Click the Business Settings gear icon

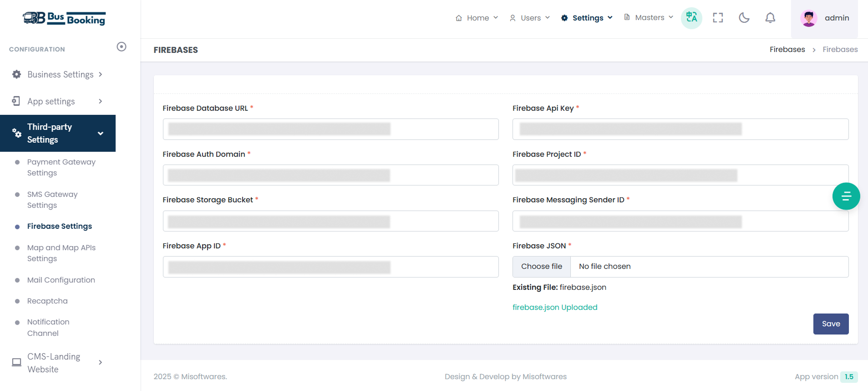coord(17,74)
